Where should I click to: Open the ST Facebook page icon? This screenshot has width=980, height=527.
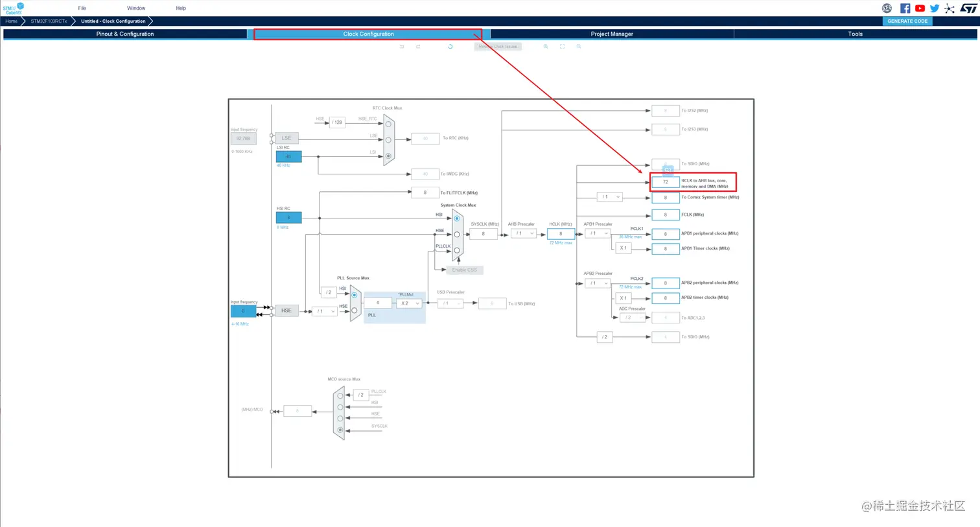coord(905,8)
